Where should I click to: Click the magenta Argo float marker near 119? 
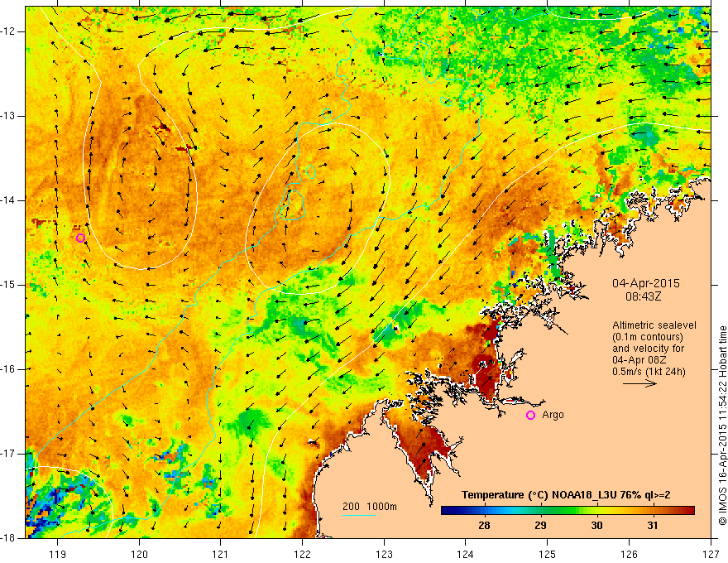click(x=80, y=238)
